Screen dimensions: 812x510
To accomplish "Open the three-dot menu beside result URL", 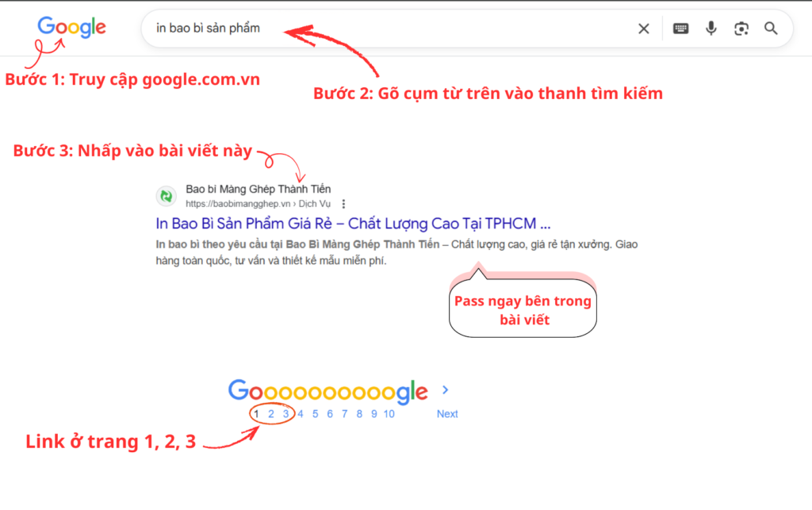I will [x=343, y=204].
